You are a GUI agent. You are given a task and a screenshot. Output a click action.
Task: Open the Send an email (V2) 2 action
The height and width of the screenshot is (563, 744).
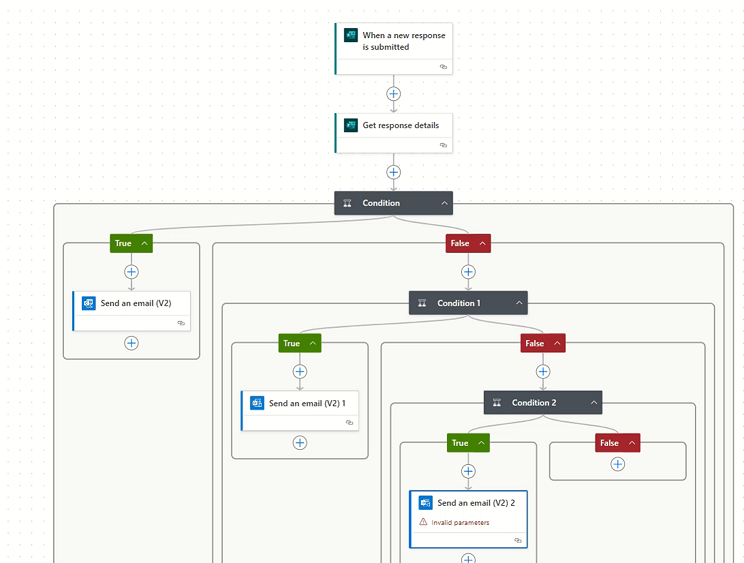468,519
